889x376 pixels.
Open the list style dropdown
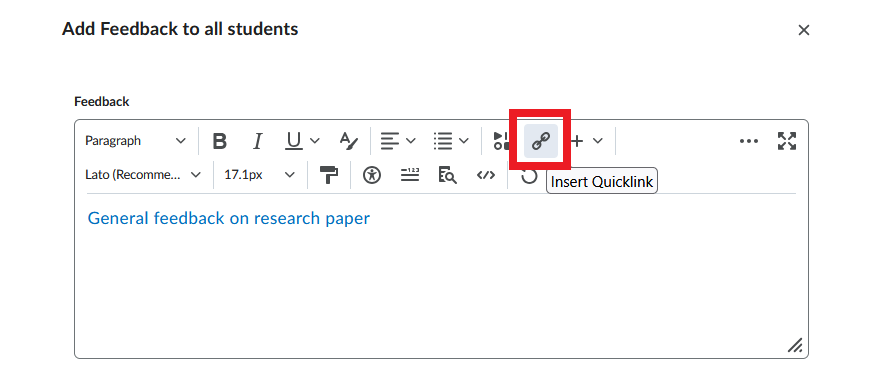(451, 141)
